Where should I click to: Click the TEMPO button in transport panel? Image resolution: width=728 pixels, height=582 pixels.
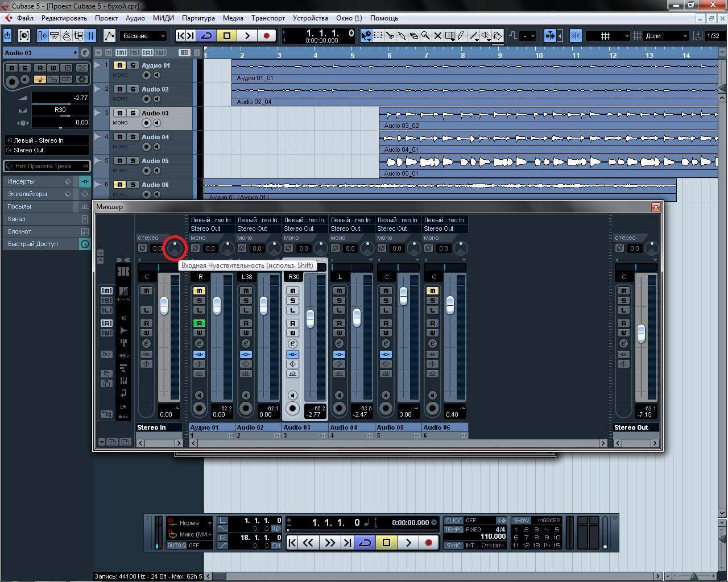(453, 530)
